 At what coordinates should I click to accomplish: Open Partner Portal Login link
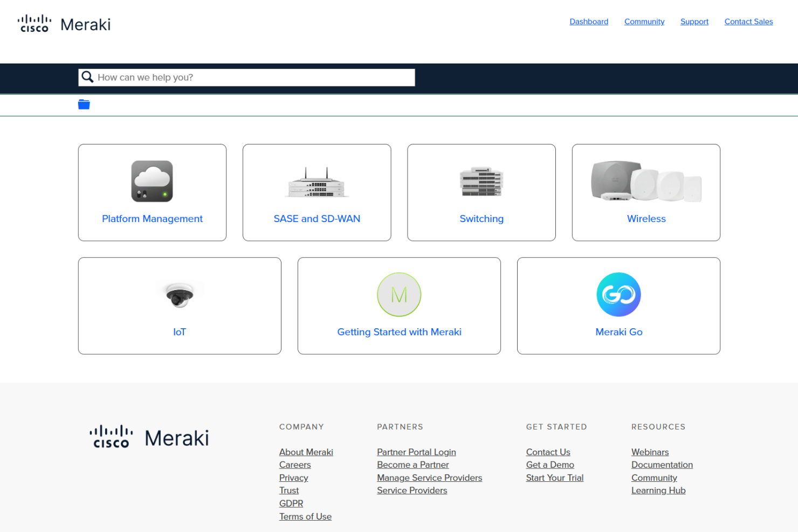416,452
